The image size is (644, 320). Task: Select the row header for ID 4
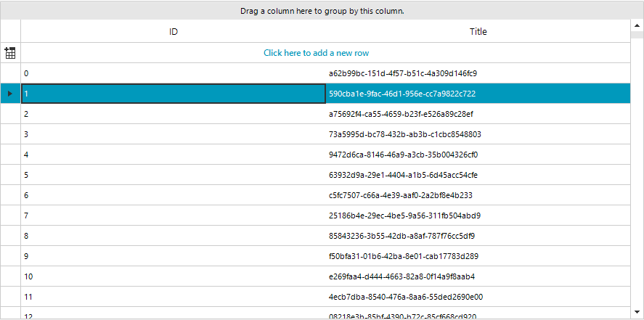10,155
